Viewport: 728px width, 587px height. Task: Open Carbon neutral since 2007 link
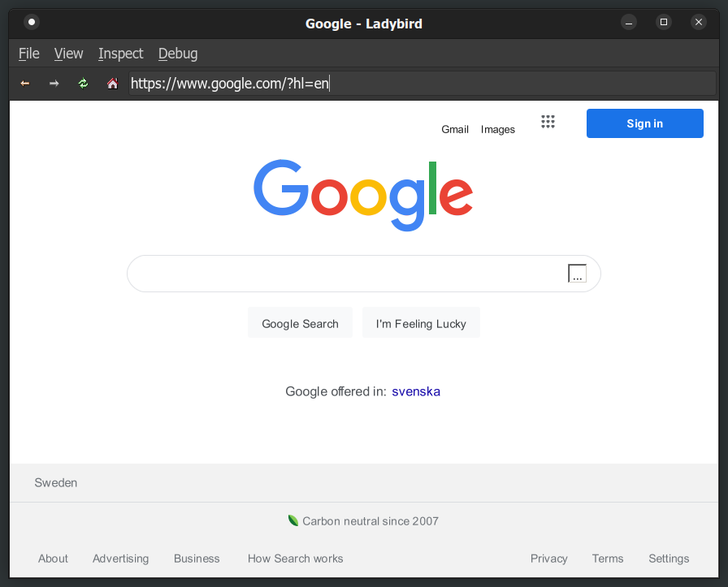coord(370,521)
